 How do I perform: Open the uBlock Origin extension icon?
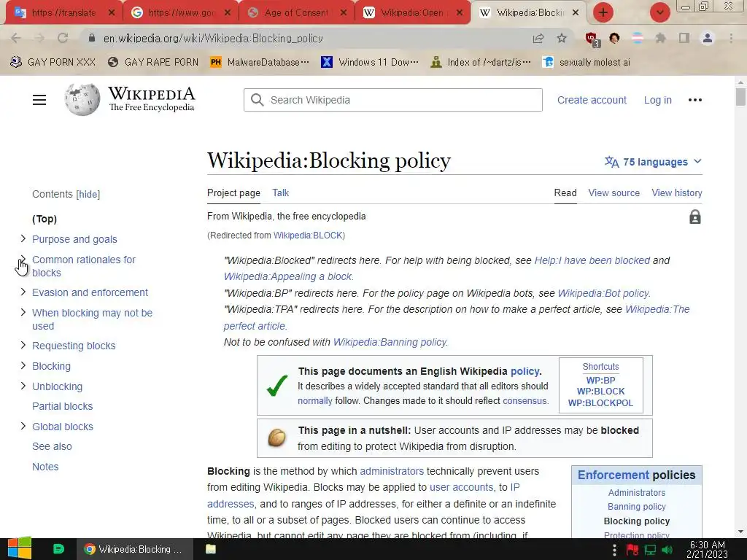tap(592, 39)
